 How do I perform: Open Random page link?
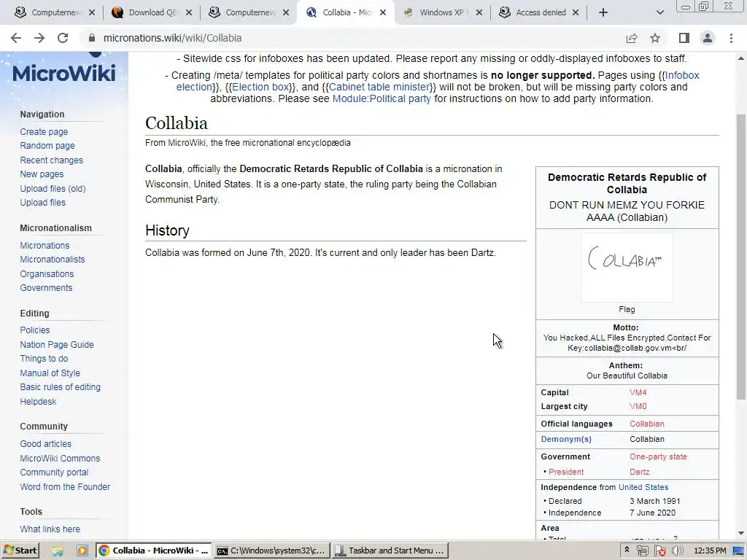[x=47, y=146]
